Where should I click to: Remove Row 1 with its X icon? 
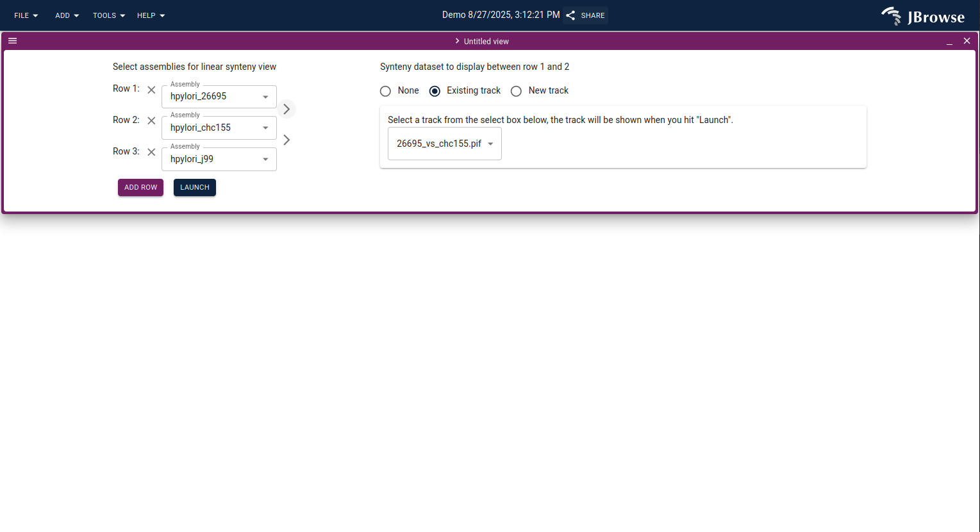151,90
